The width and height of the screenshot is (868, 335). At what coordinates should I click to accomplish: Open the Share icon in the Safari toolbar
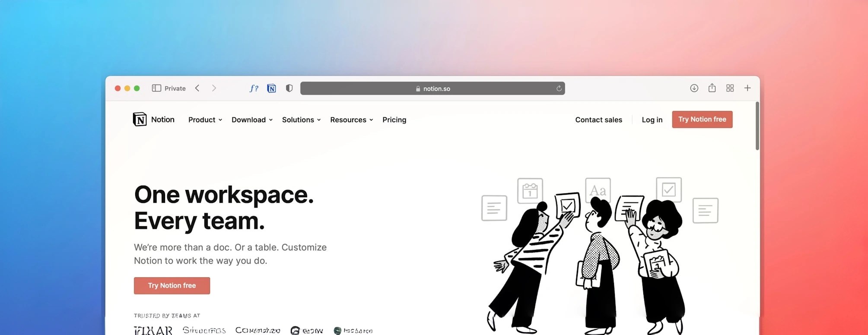[x=712, y=88]
